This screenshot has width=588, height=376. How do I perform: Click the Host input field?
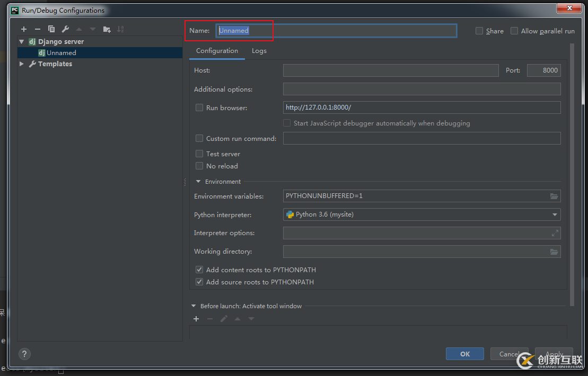tap(391, 70)
